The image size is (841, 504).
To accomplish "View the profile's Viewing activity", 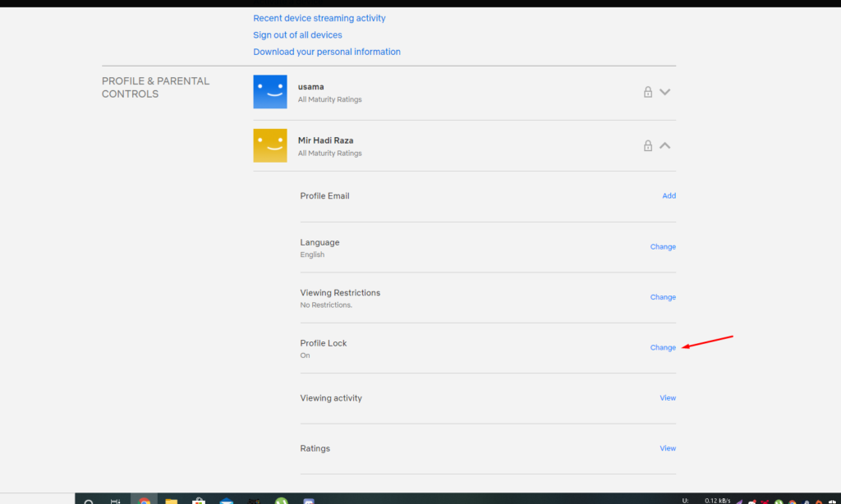I will (668, 397).
